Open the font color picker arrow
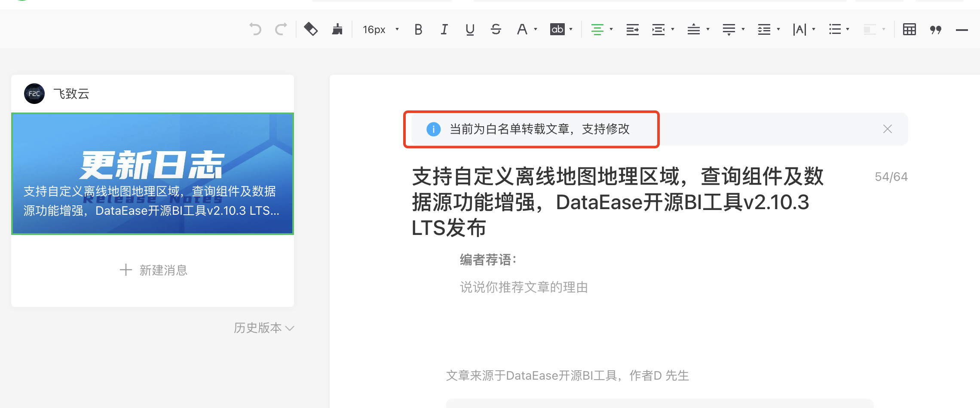980x408 pixels. (x=536, y=29)
